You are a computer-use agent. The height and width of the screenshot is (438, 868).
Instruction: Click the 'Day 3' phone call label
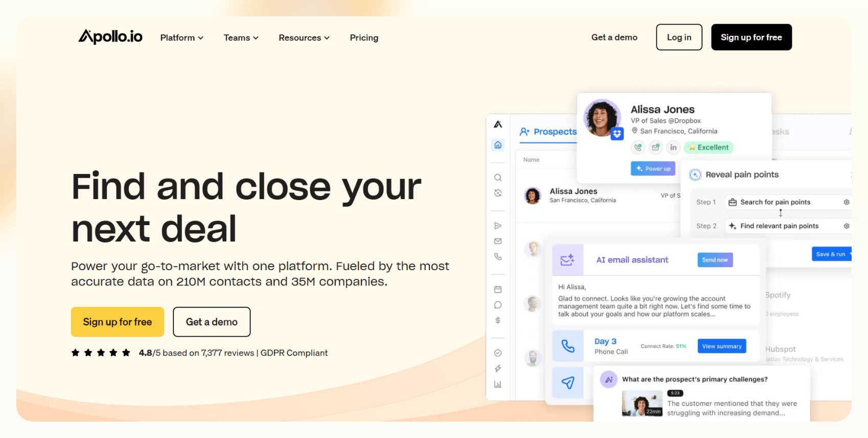tap(605, 341)
